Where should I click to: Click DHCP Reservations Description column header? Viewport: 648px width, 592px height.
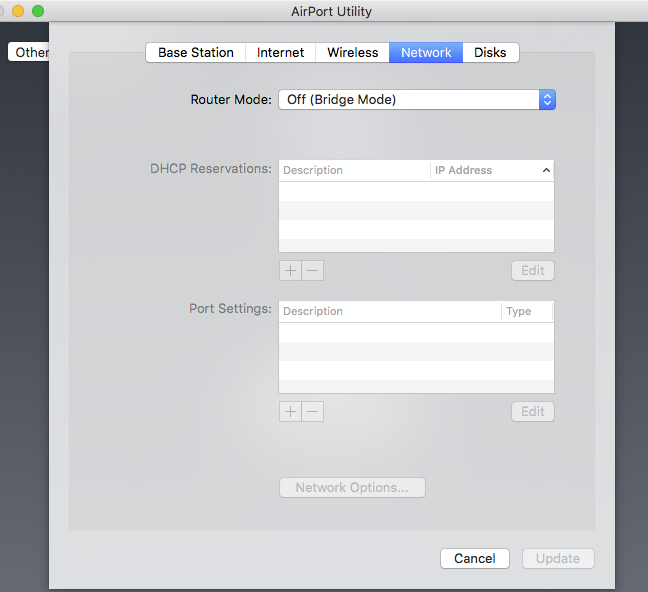point(355,170)
